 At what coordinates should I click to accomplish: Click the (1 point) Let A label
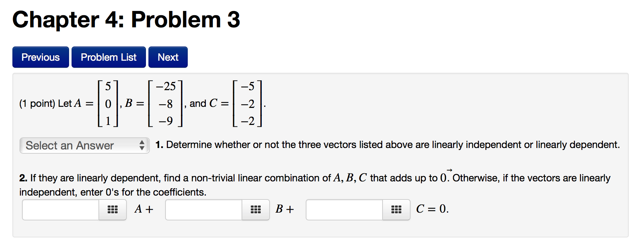(56, 104)
